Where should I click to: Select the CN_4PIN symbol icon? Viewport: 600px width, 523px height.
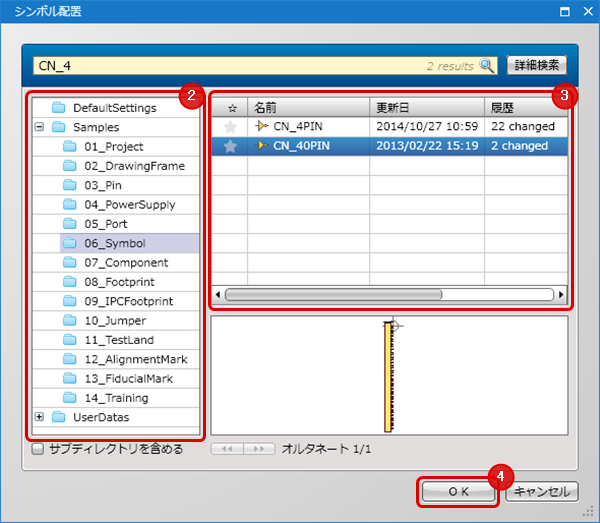click(x=261, y=126)
